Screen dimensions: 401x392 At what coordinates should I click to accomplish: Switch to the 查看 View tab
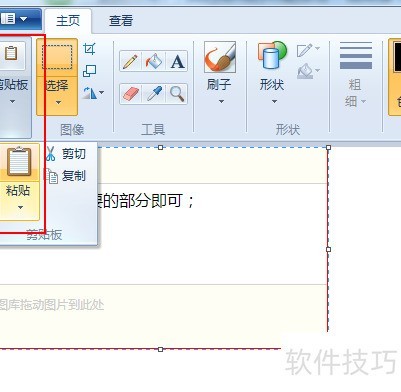(x=121, y=21)
